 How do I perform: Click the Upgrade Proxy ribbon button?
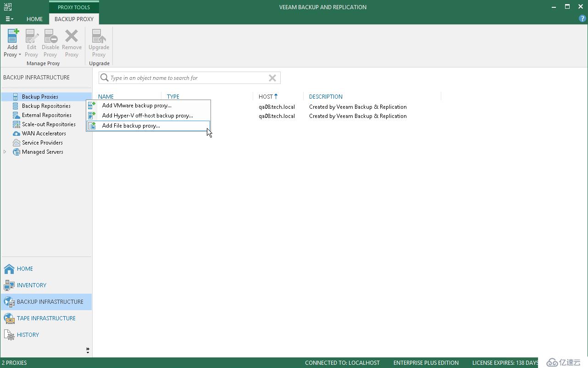tap(99, 43)
